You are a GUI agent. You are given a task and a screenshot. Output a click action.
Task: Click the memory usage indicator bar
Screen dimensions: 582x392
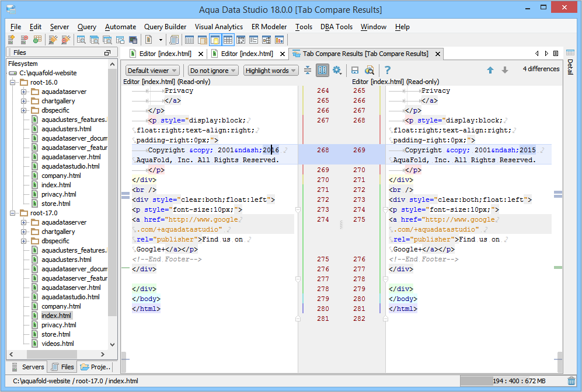click(x=512, y=381)
